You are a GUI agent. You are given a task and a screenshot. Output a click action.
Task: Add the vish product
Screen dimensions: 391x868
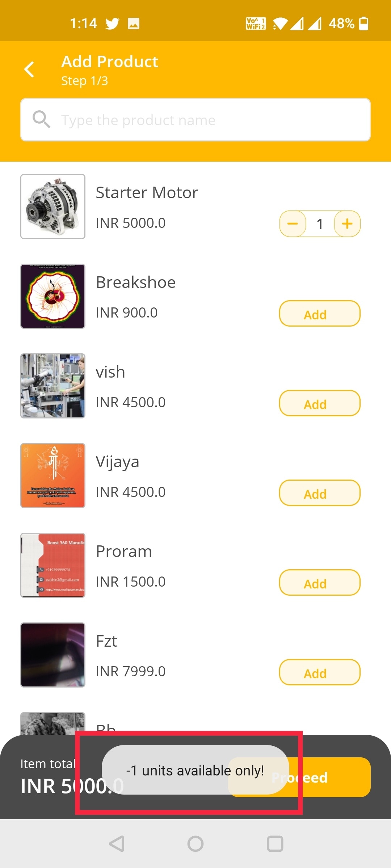coord(319,403)
